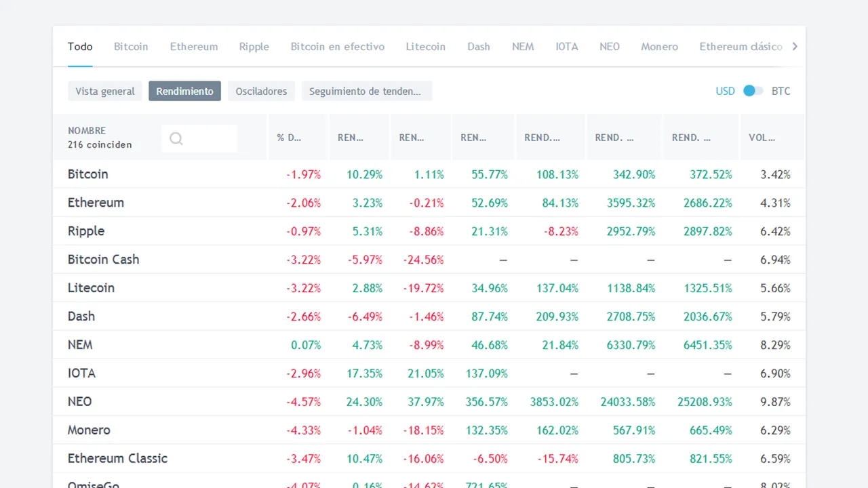868x488 pixels.
Task: Open the Ethereum clásico tab
Action: (741, 47)
